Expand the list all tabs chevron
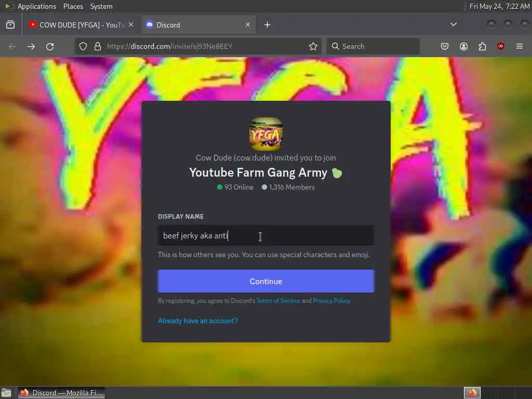 (453, 24)
